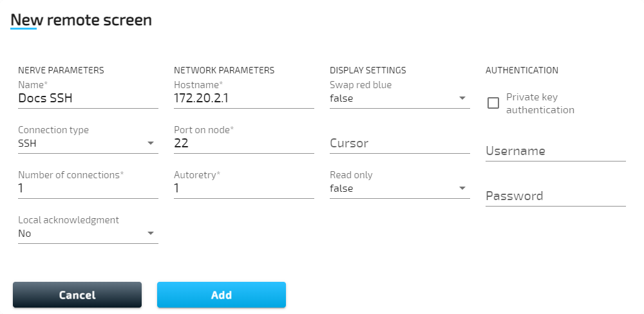The height and width of the screenshot is (314, 644).
Task: Click the Username input field
Action: click(555, 151)
